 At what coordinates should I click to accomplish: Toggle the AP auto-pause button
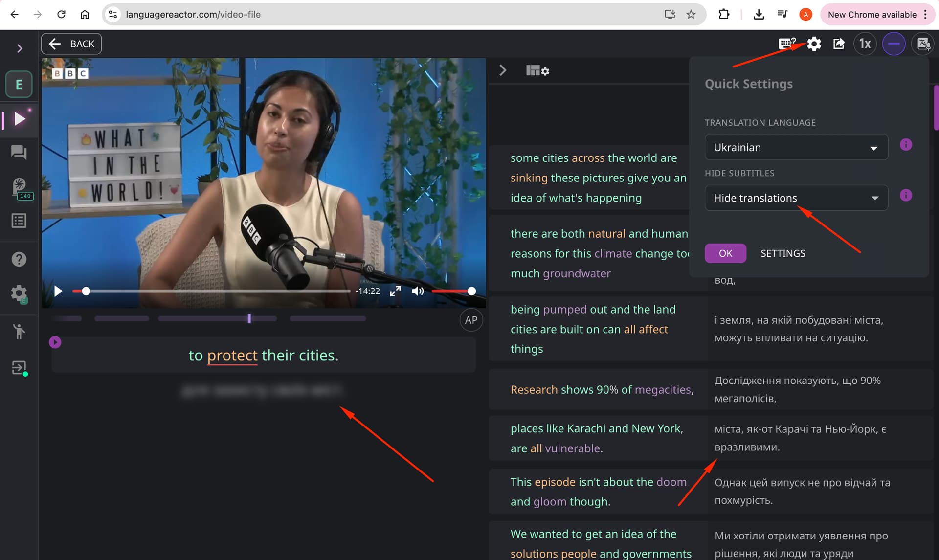click(471, 320)
